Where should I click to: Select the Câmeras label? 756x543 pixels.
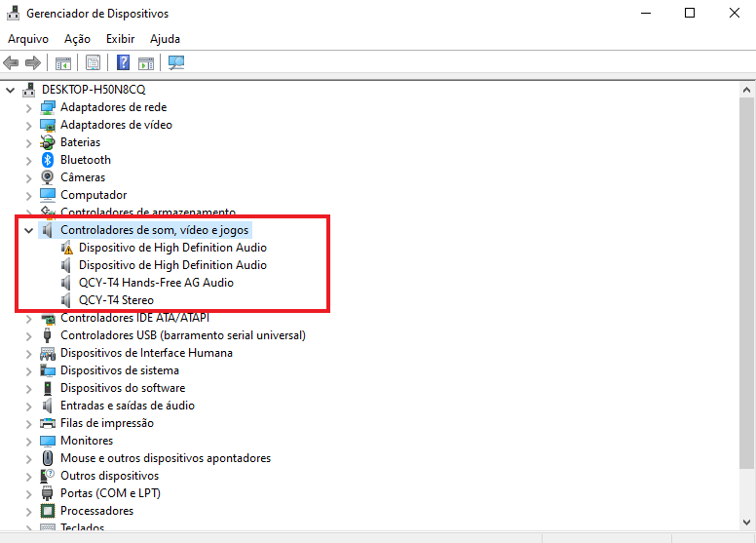(x=83, y=177)
